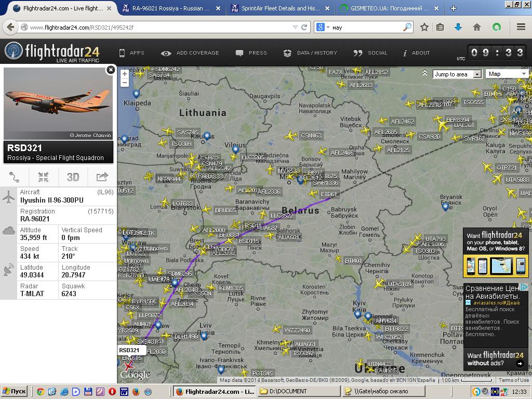
Task: Collapse the map controls with the double chevron
Action: tap(425, 74)
